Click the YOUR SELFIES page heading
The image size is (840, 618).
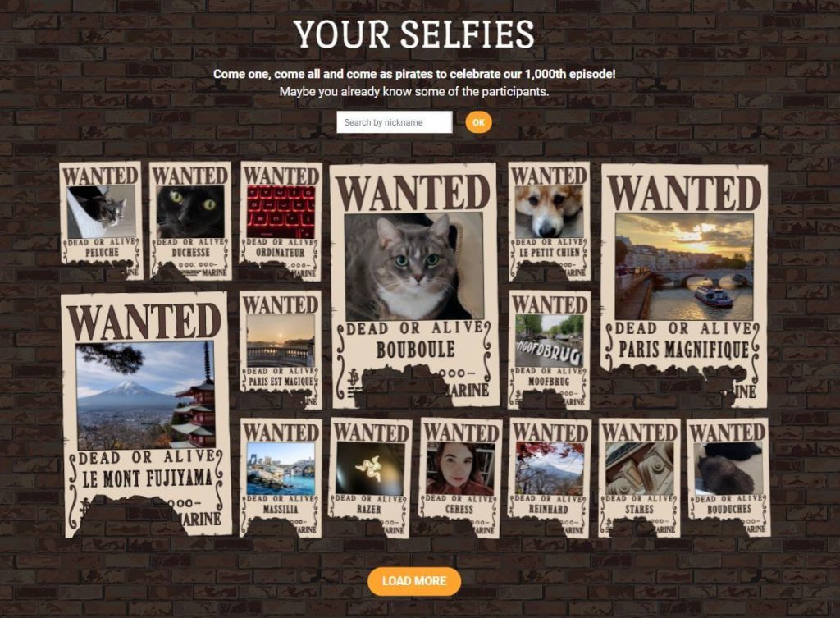click(414, 34)
